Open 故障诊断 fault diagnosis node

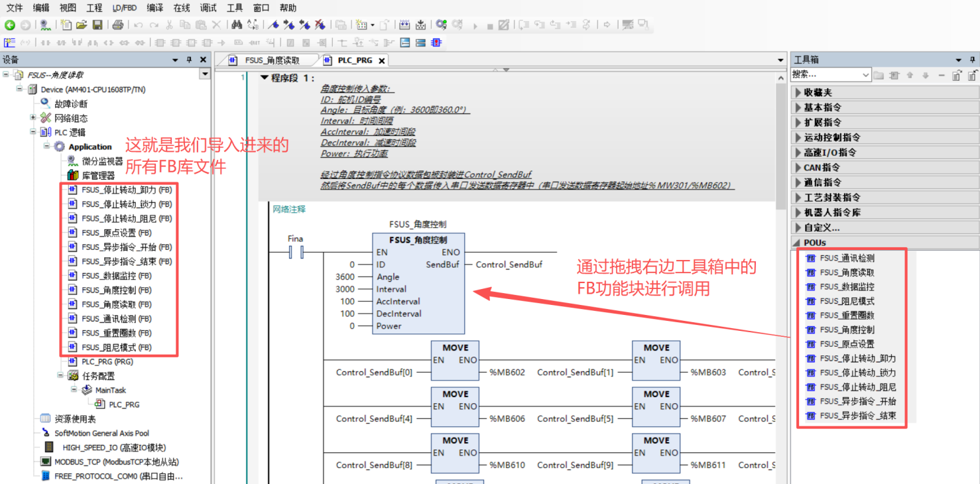70,103
